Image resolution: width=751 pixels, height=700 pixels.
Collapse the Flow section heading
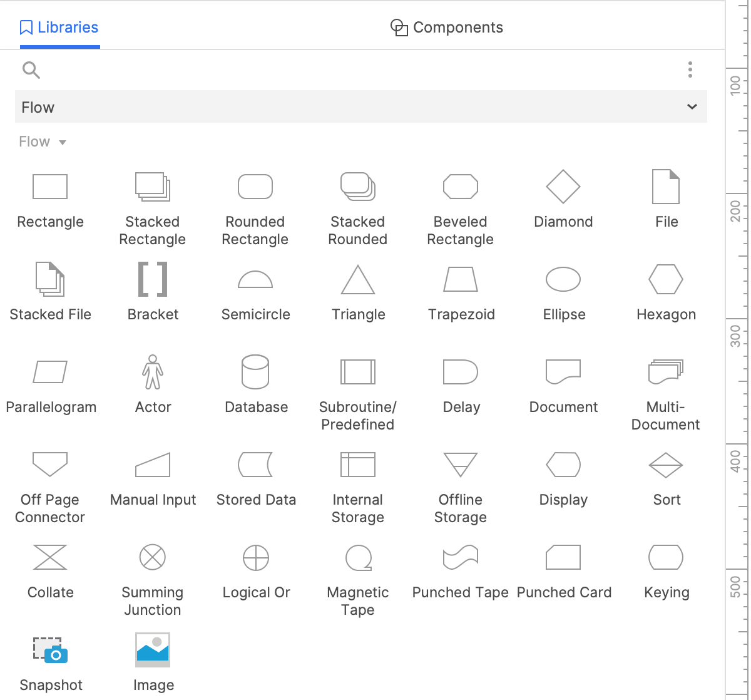43,142
